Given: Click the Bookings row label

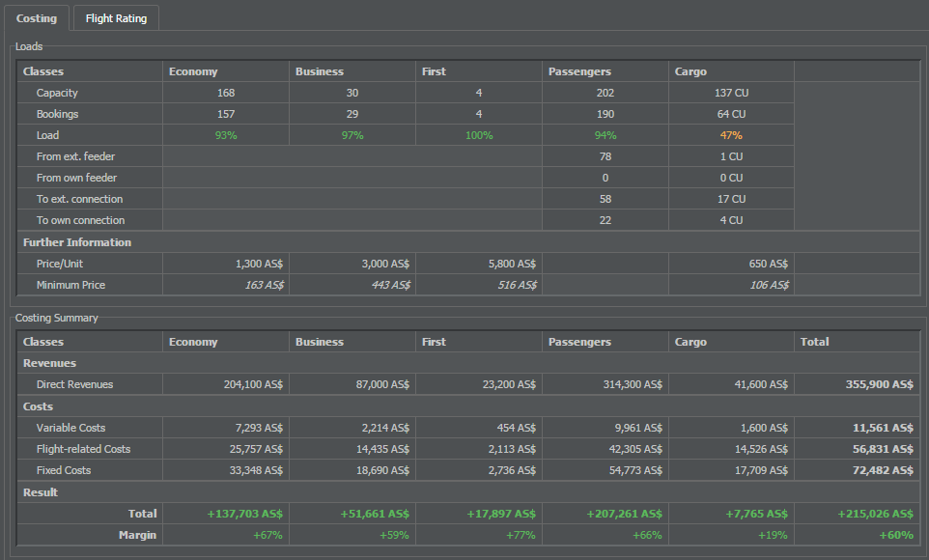Looking at the screenshot, I should pos(57,114).
